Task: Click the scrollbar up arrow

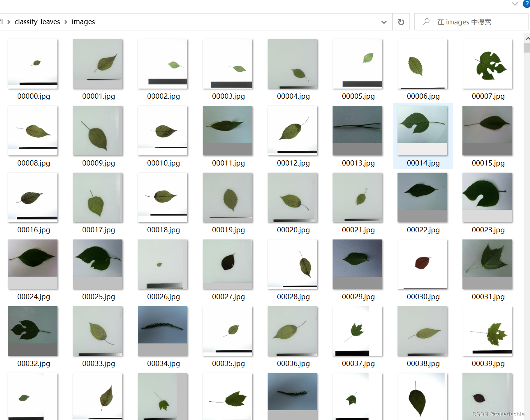Action: click(x=527, y=38)
